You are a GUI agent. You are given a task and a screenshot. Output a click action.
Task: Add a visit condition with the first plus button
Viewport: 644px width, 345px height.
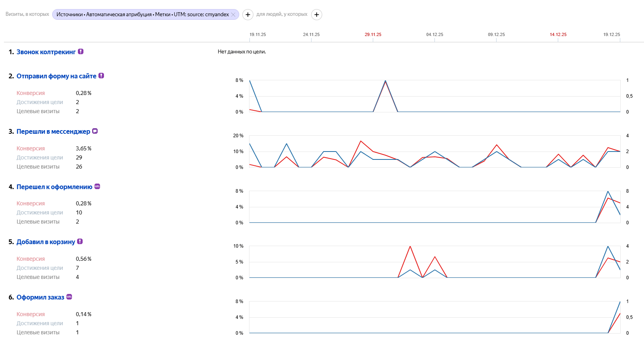[x=247, y=15]
